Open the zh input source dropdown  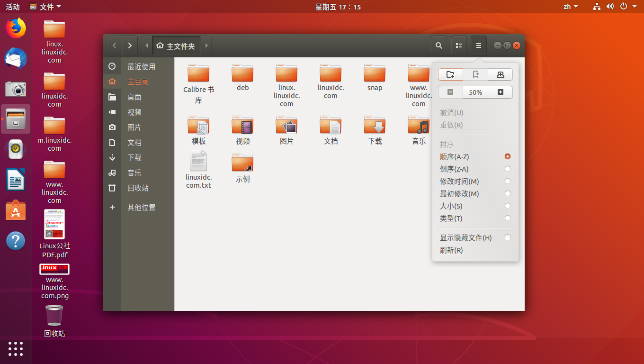click(x=571, y=7)
